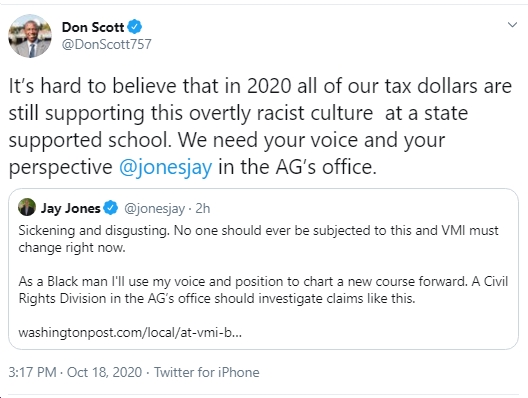This screenshot has height=398, width=528.
Task: Click the Oct 18, 2020 date
Action: point(104,372)
